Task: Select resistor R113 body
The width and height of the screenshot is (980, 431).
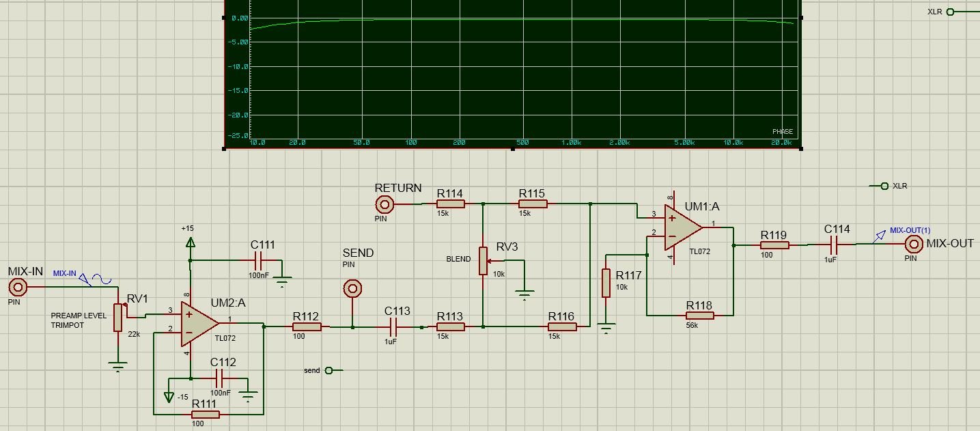Action: tap(451, 327)
